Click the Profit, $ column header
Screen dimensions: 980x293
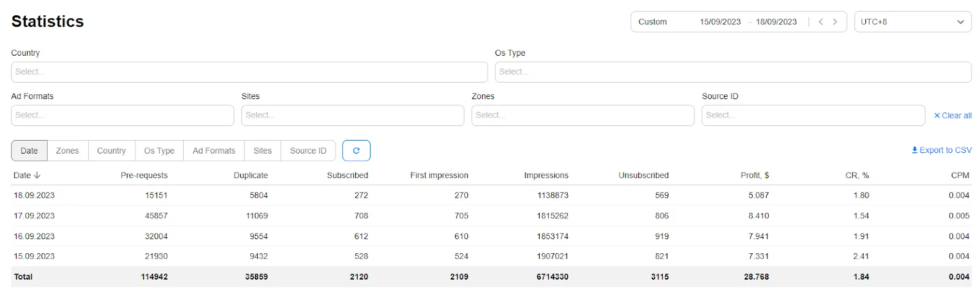(x=754, y=176)
